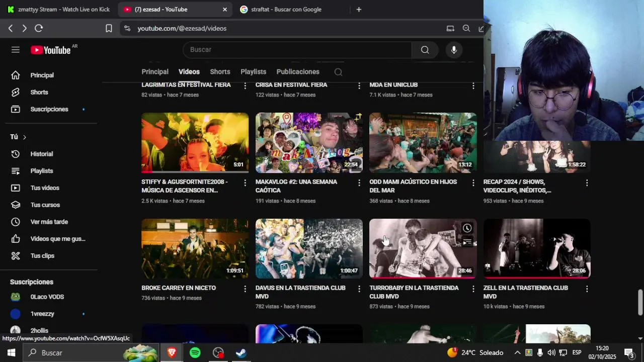
Task: Go to the YouTube home logo
Action: 50,50
